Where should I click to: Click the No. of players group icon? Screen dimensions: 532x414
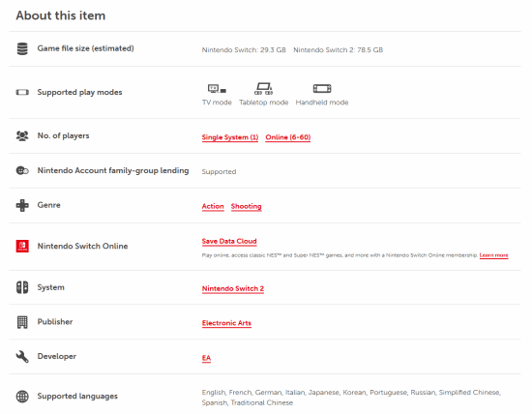pyautogui.click(x=22, y=136)
